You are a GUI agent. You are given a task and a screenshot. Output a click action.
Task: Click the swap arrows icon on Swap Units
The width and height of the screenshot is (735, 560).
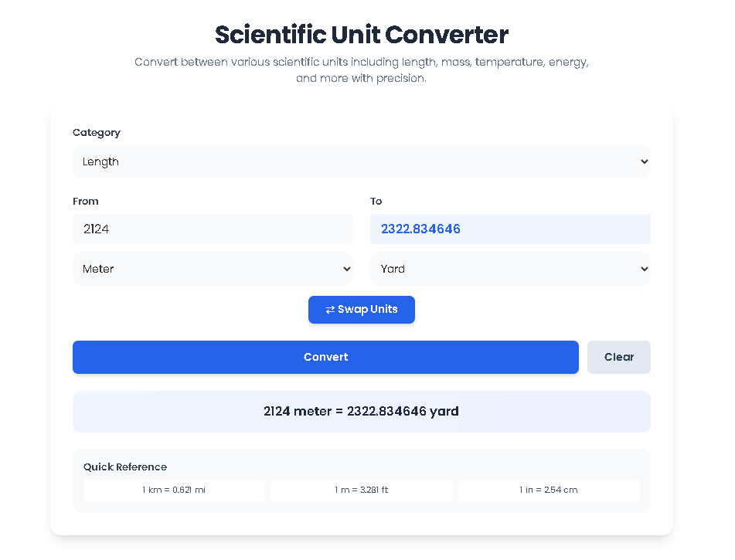(x=331, y=309)
